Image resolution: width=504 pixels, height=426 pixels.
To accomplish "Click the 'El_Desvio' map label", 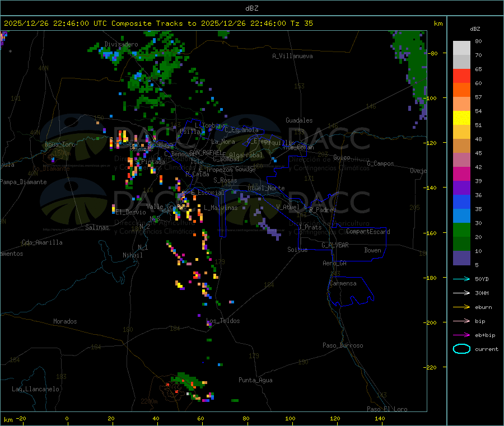I will [131, 212].
